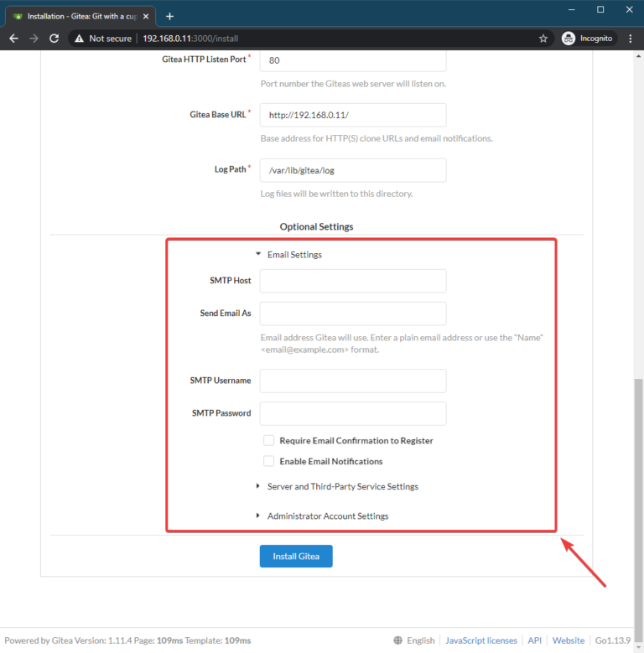
Task: Click the globe language icon in footer
Action: [x=397, y=640]
